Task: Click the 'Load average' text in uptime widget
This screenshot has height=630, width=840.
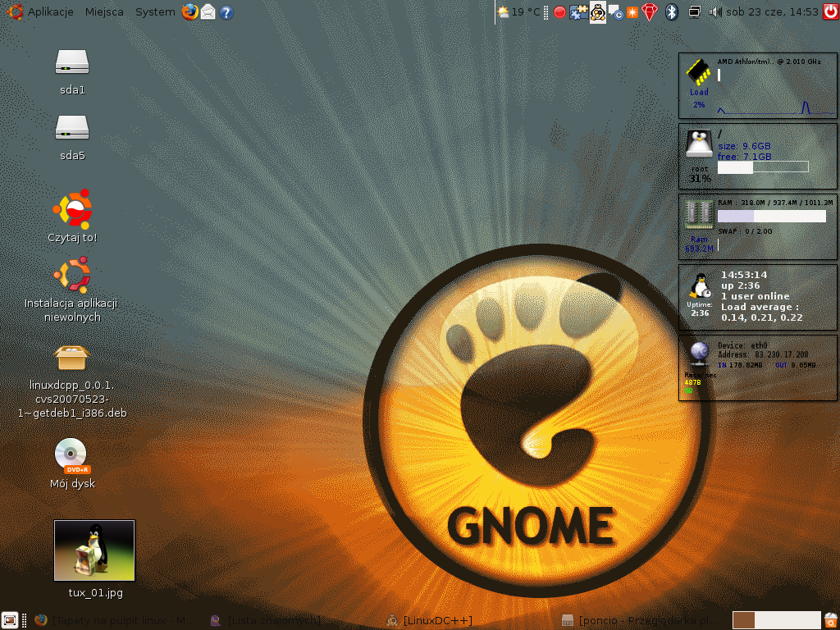Action: (x=760, y=307)
